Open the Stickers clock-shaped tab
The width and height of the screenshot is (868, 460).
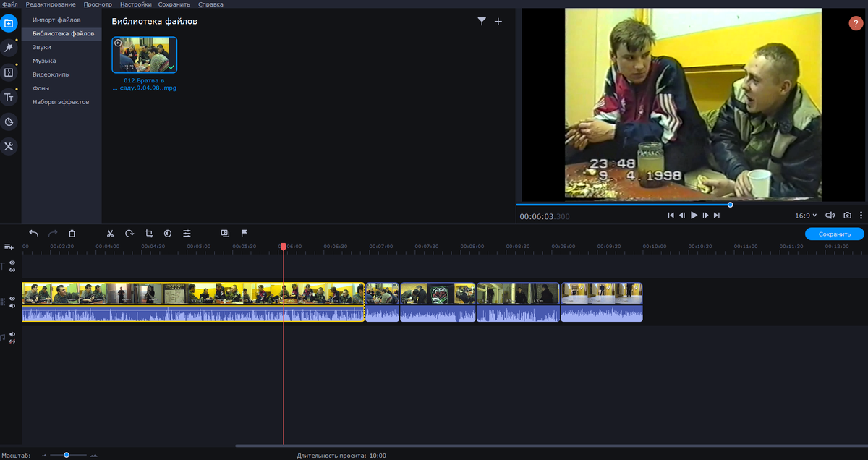[9, 122]
